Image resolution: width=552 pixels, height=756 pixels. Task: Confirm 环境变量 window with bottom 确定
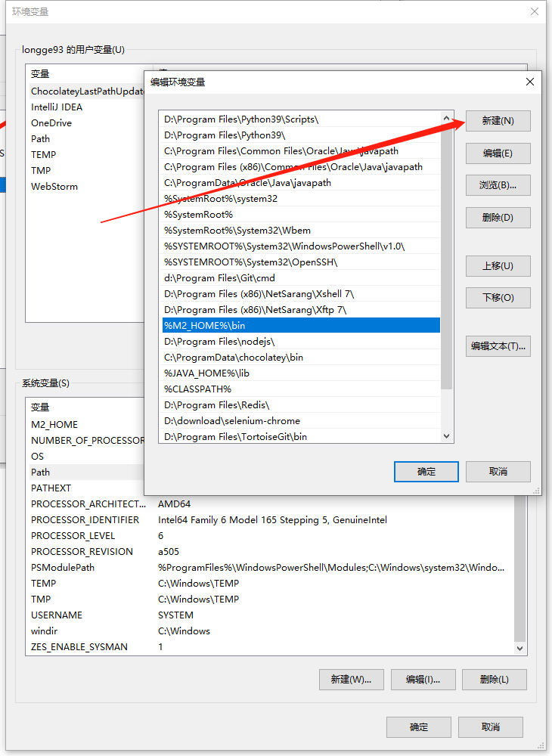tap(419, 727)
